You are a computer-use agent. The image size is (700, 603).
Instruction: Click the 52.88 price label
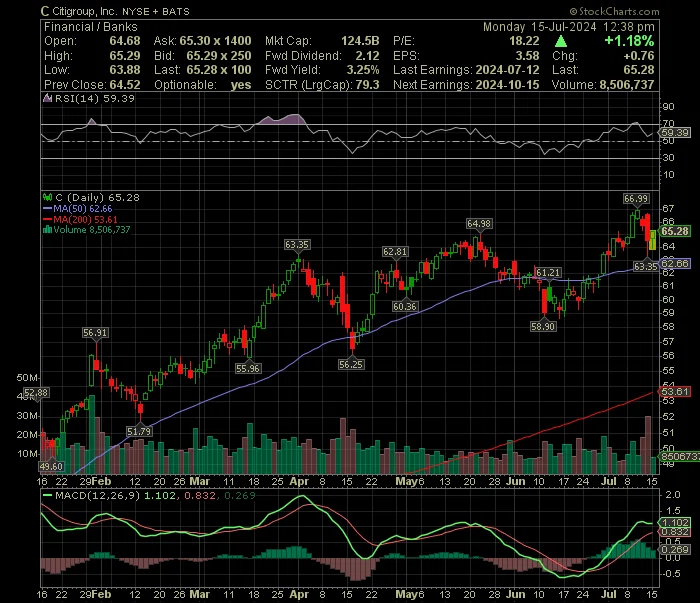click(x=36, y=392)
